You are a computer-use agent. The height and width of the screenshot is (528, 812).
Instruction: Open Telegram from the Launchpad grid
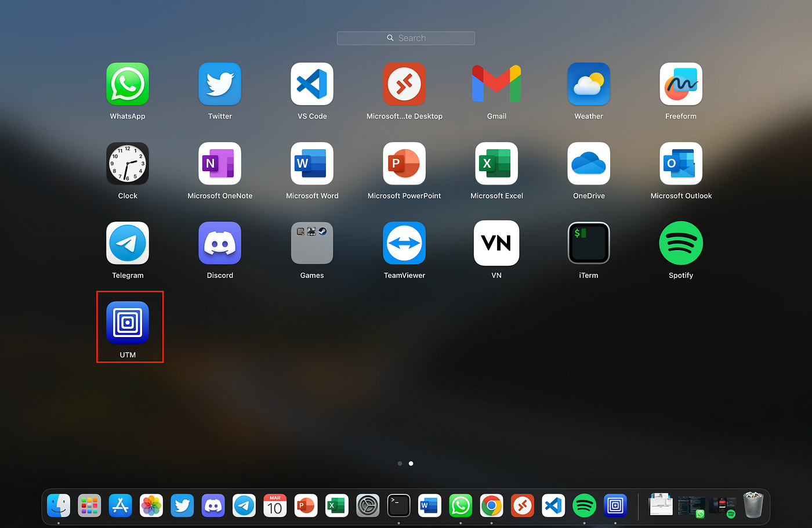(x=128, y=243)
